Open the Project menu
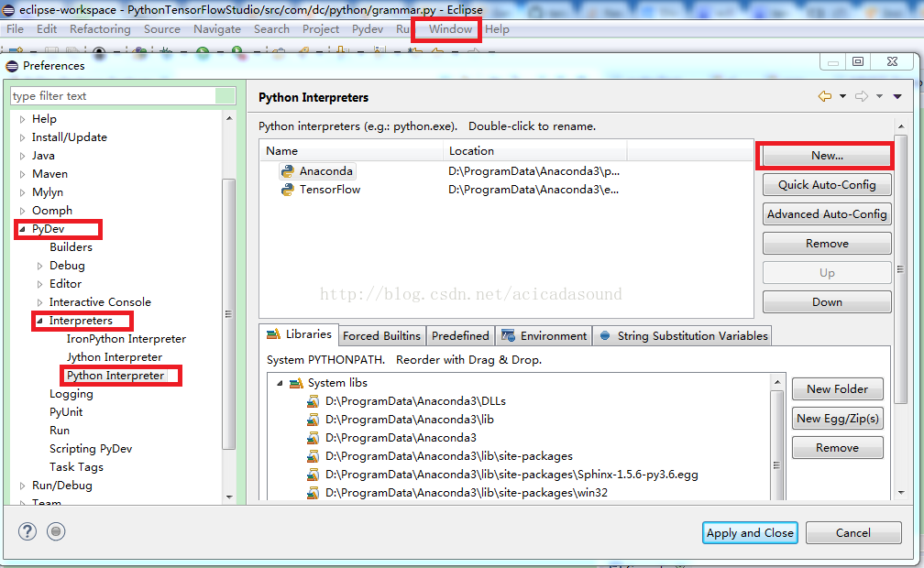924x568 pixels. click(321, 29)
